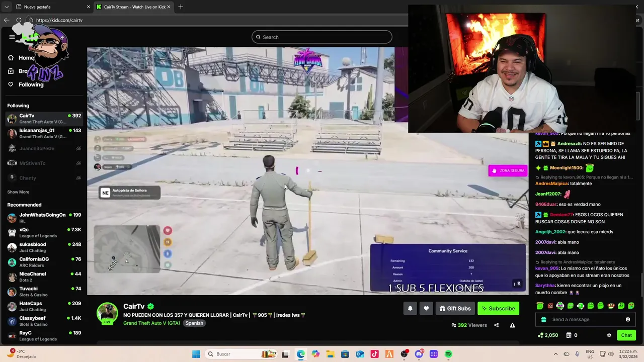Switch to the Nueva pestaña tab
Viewport: 644px width, 362px height.
pos(52,7)
